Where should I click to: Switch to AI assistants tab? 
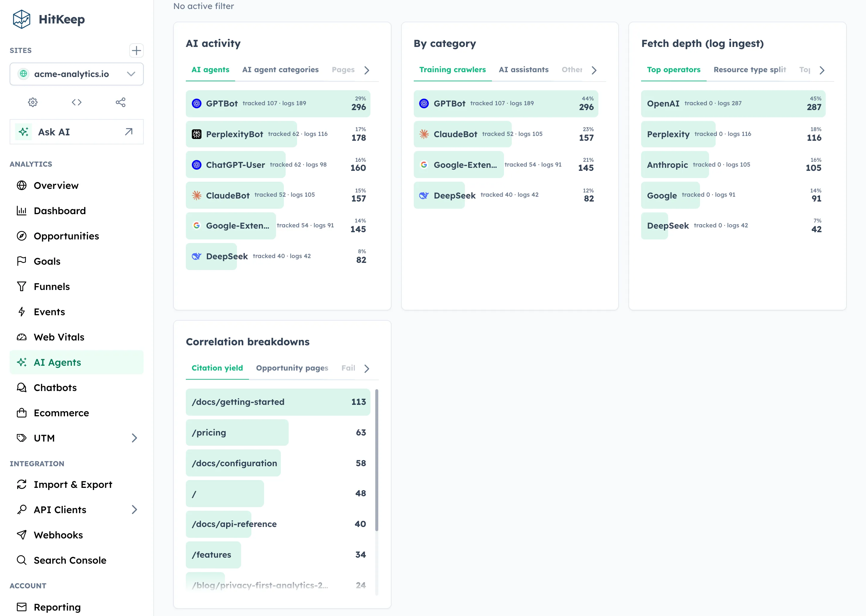coord(524,70)
